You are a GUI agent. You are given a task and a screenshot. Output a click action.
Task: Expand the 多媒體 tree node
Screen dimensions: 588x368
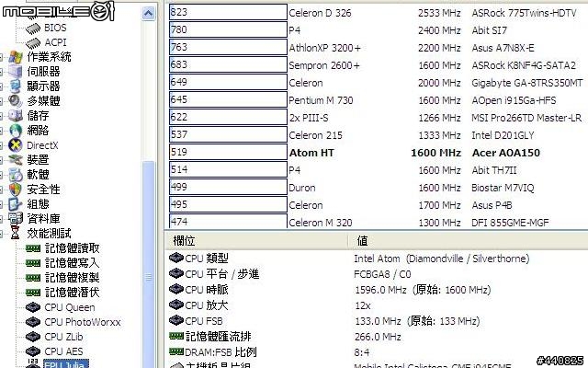(2, 101)
